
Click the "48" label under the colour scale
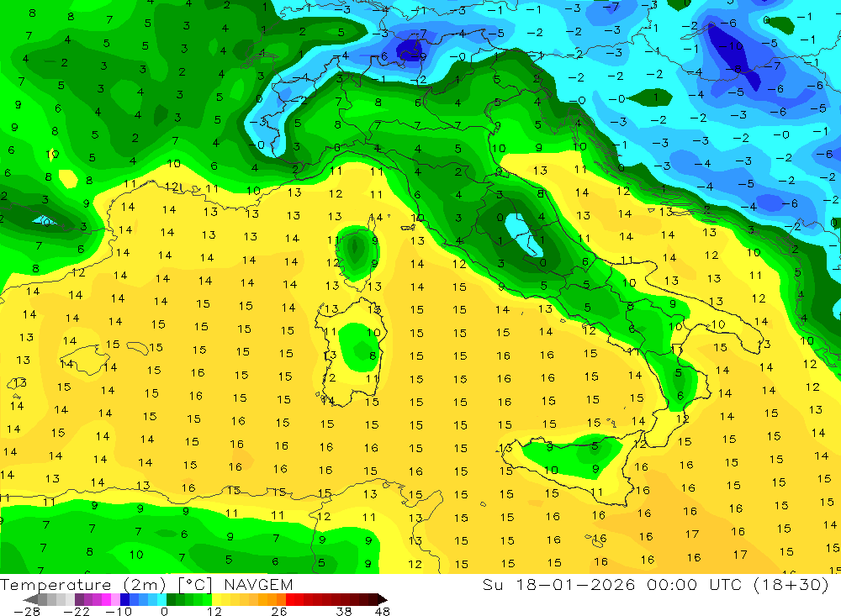[x=382, y=611]
